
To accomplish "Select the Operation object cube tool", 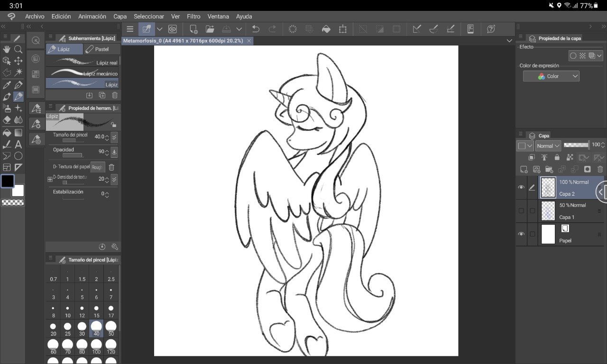I will pos(7,61).
